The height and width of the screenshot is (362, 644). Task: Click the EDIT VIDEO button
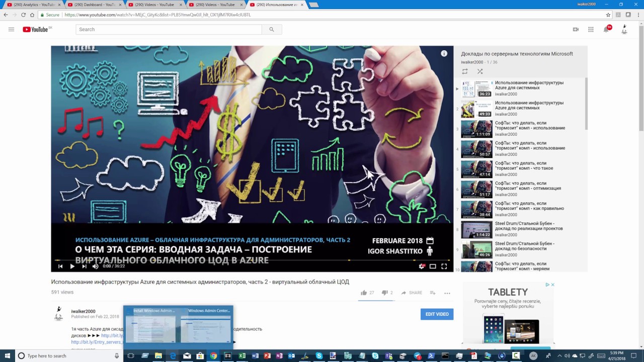click(x=437, y=314)
